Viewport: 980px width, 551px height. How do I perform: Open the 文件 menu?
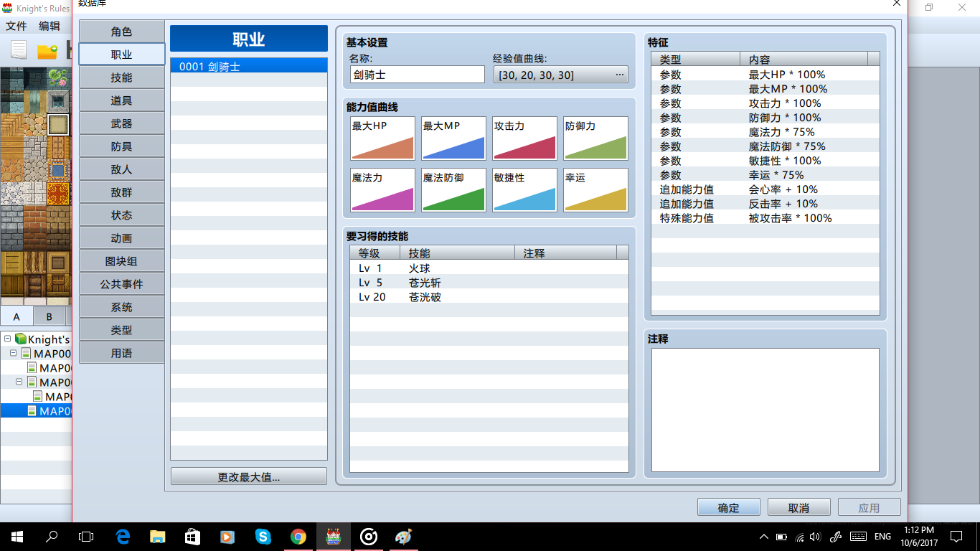[16, 26]
